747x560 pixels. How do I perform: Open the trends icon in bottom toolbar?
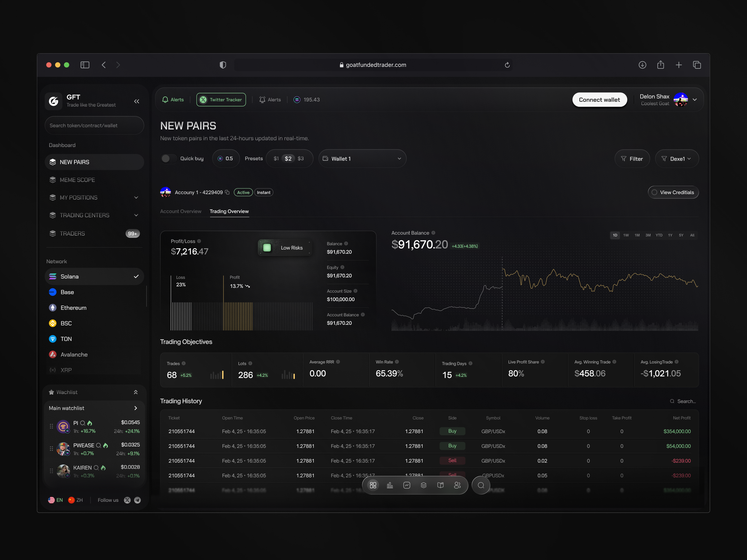click(x=407, y=485)
